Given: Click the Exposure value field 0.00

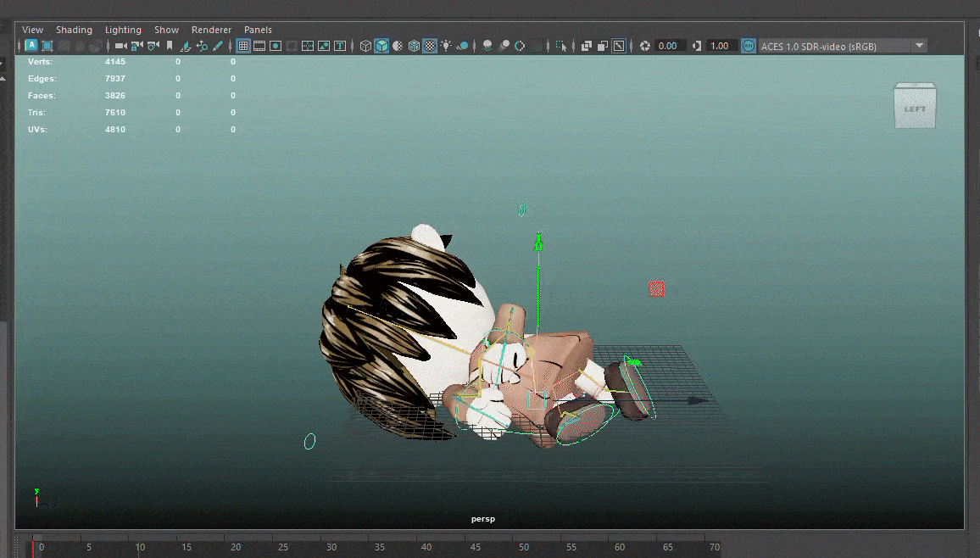Looking at the screenshot, I should point(669,46).
